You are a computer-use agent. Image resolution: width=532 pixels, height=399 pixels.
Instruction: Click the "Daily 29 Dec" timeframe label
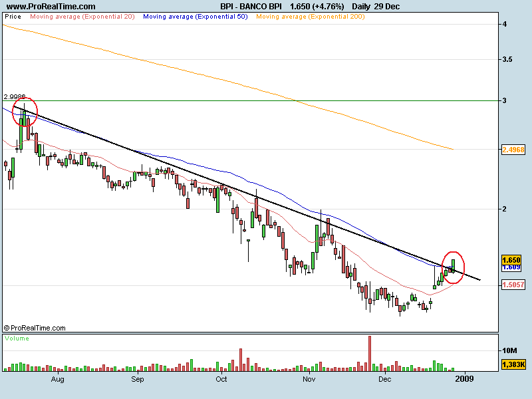(x=376, y=7)
